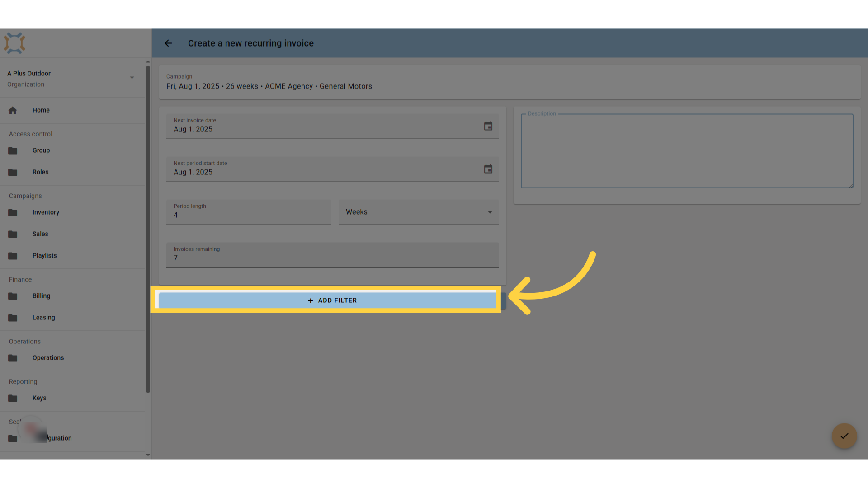Click the Inventory folder icon
868x488 pixels.
(x=13, y=212)
